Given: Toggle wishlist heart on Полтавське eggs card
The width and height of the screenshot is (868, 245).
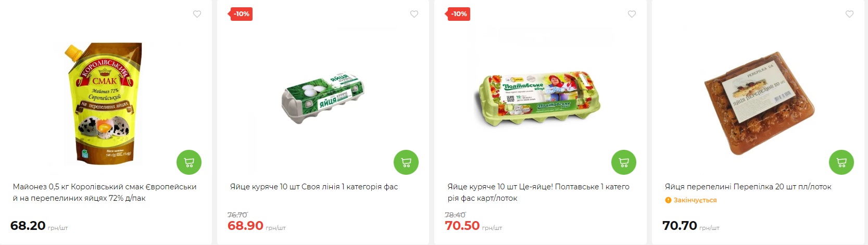Looking at the screenshot, I should point(632,14).
